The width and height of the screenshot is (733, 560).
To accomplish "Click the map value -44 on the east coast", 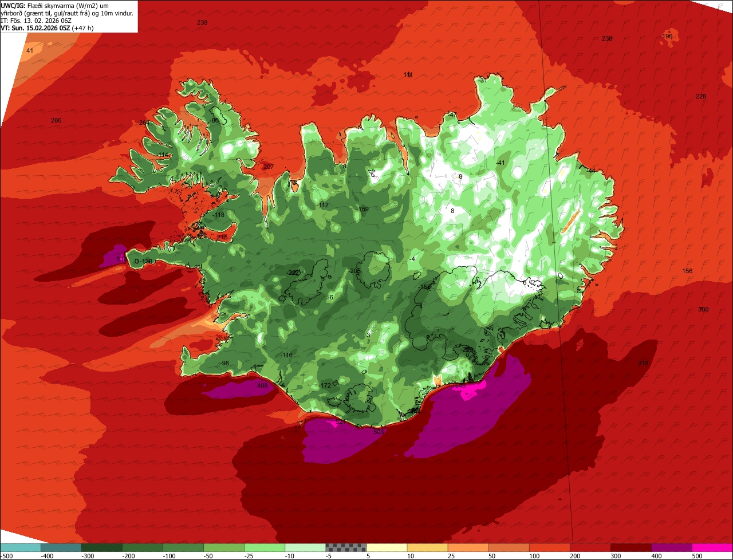I will (x=592, y=171).
